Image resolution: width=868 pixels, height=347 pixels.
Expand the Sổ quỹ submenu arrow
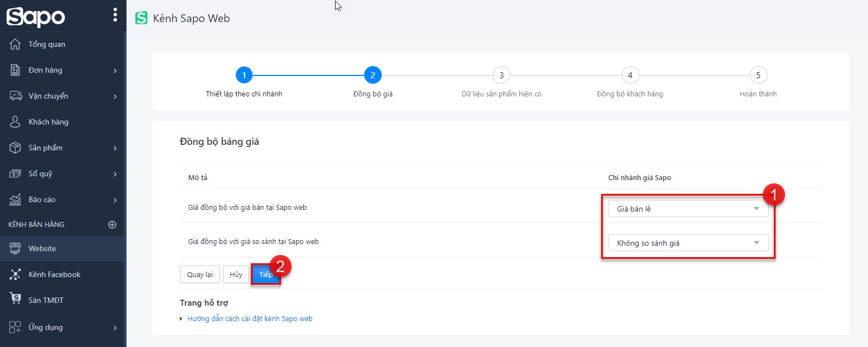click(115, 174)
